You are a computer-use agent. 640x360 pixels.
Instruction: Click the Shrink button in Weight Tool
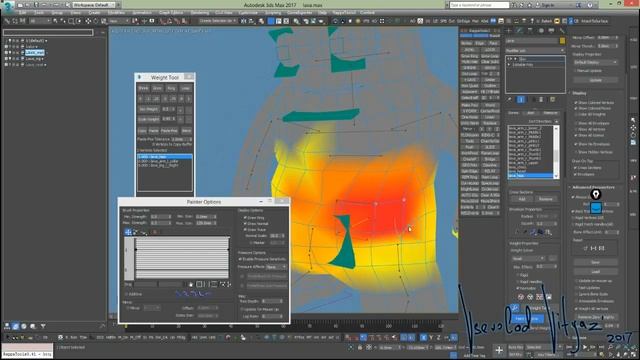click(143, 88)
